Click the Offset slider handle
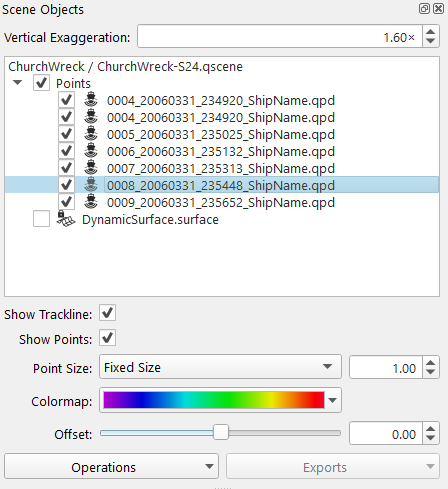 point(221,432)
